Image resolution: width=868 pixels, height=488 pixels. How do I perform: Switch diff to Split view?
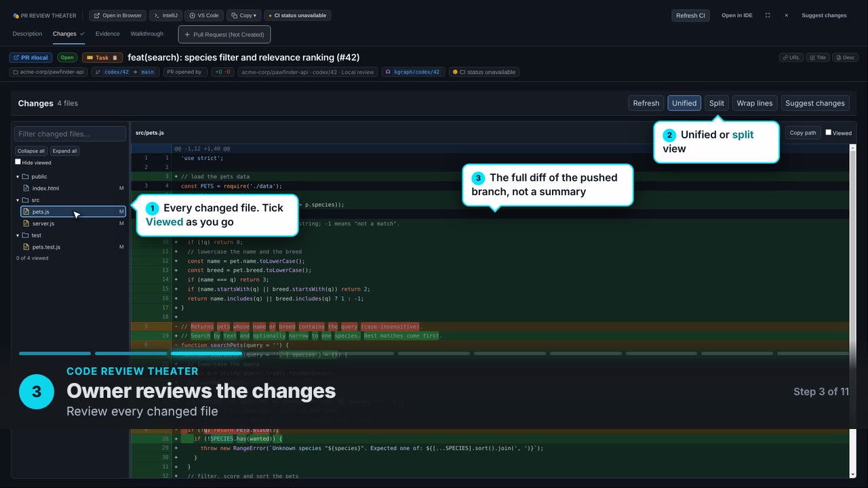(717, 103)
